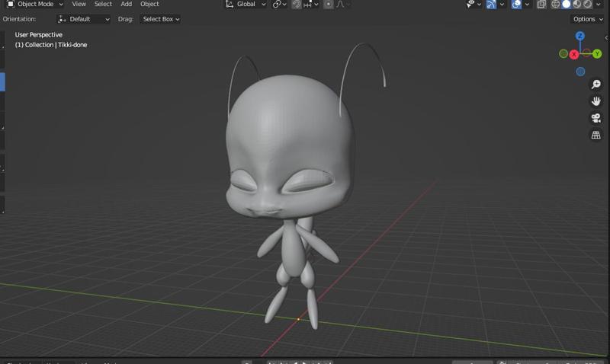The height and width of the screenshot is (364, 610).
Task: Click the green Y axis on the gizmo
Action: tap(597, 53)
